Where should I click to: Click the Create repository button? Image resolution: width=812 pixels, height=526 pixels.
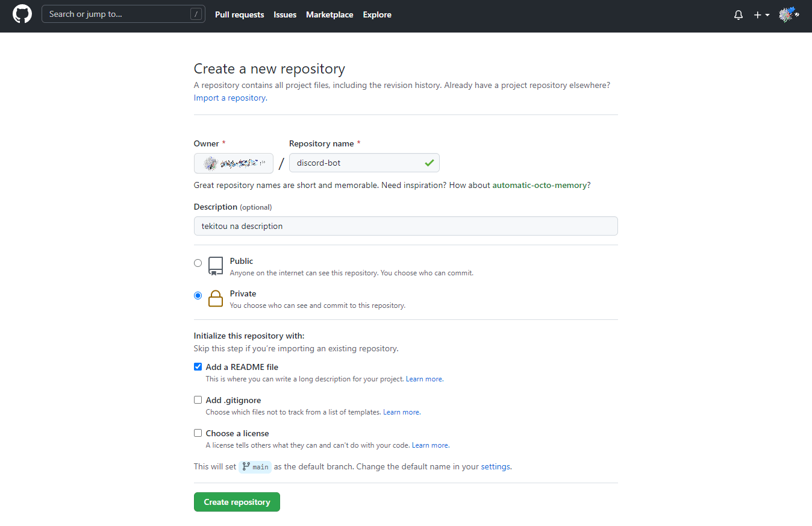[237, 502]
